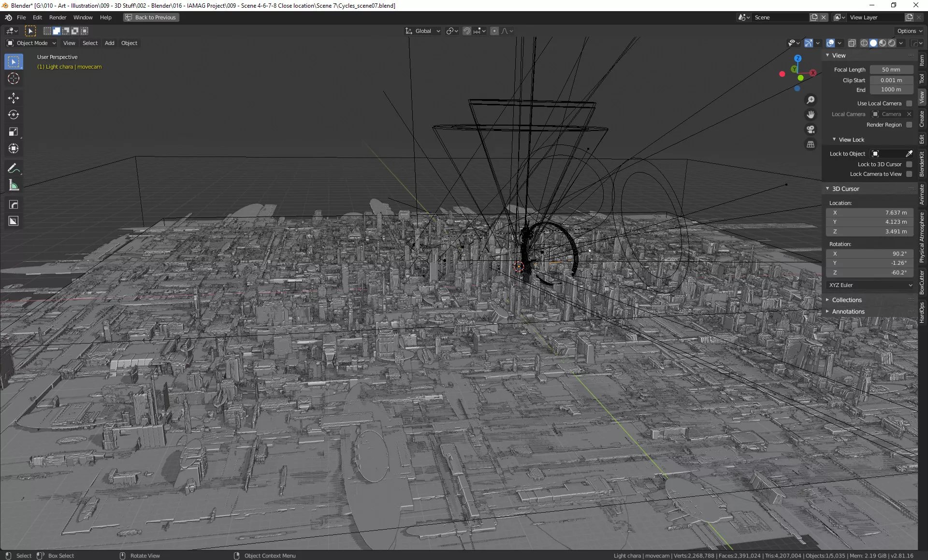Screen dimensions: 928x560
Task: Open the Object Mode dropdown
Action: (x=32, y=43)
